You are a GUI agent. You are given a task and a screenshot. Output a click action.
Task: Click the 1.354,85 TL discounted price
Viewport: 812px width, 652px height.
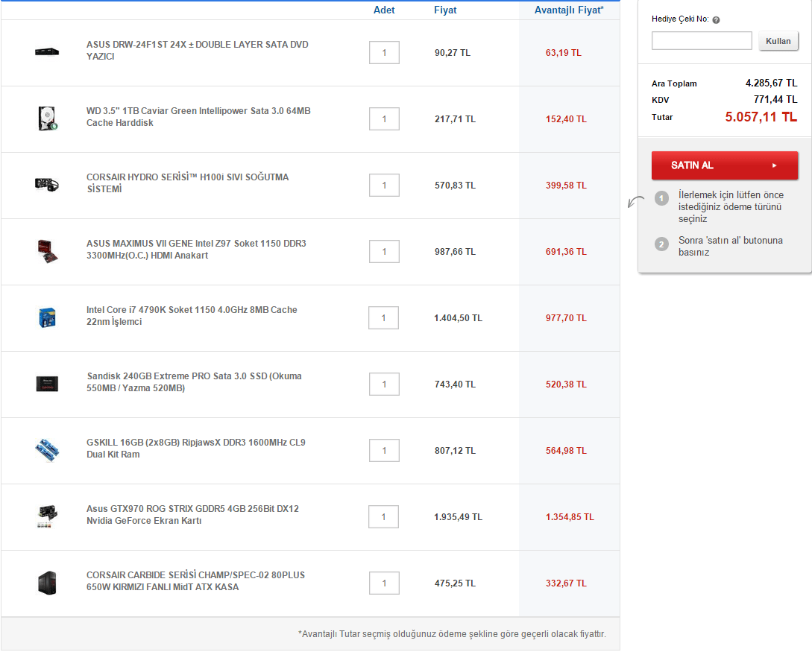(570, 517)
